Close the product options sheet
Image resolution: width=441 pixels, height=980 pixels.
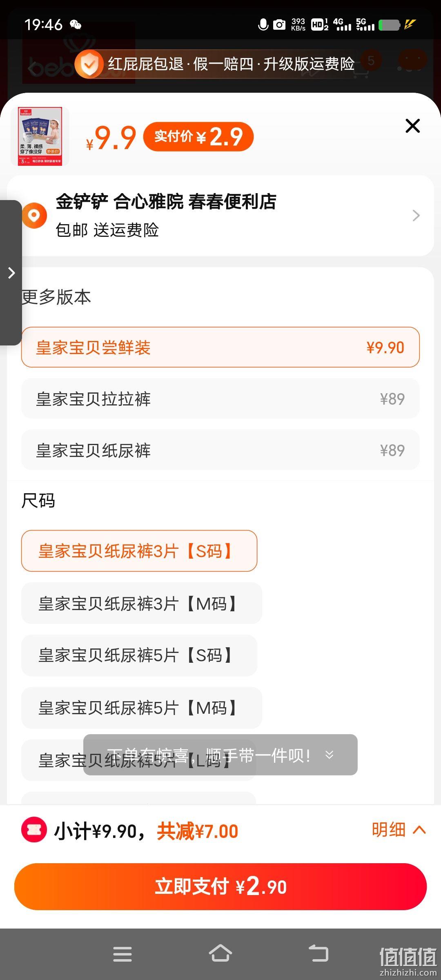[412, 126]
